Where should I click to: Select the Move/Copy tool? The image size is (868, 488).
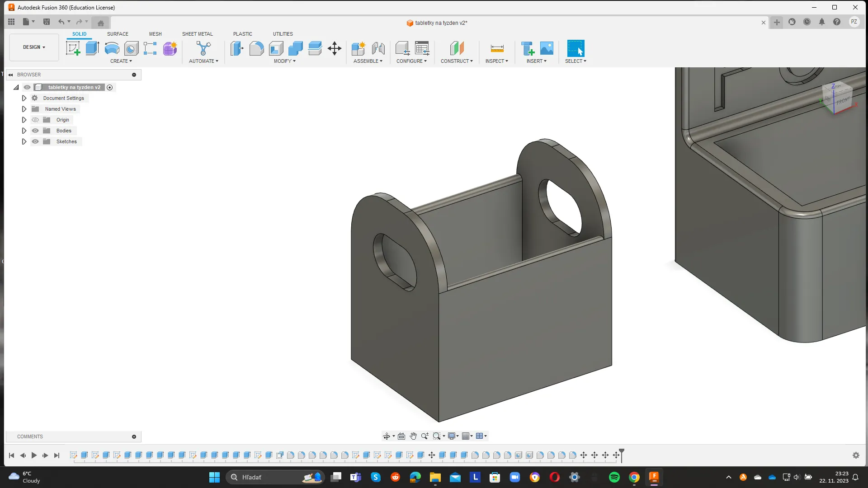335,48
